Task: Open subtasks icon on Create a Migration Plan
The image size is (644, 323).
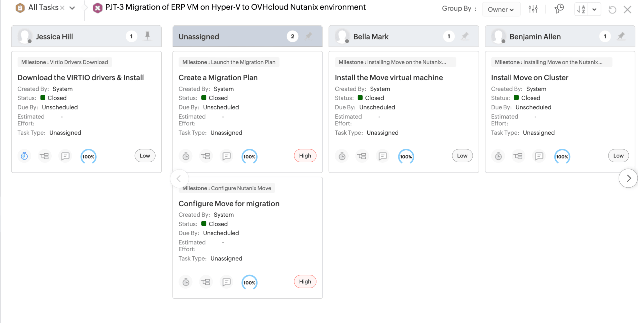Action: [x=205, y=156]
